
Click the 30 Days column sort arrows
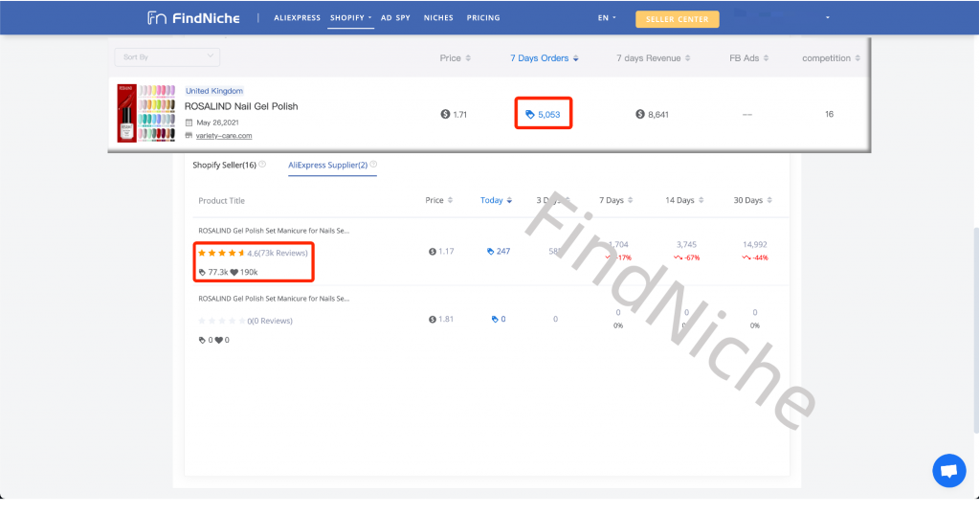769,200
